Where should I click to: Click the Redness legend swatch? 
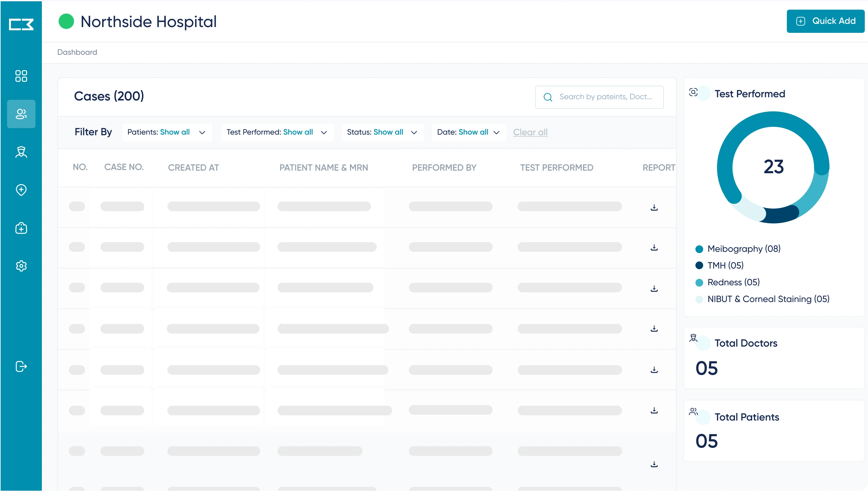(x=699, y=282)
